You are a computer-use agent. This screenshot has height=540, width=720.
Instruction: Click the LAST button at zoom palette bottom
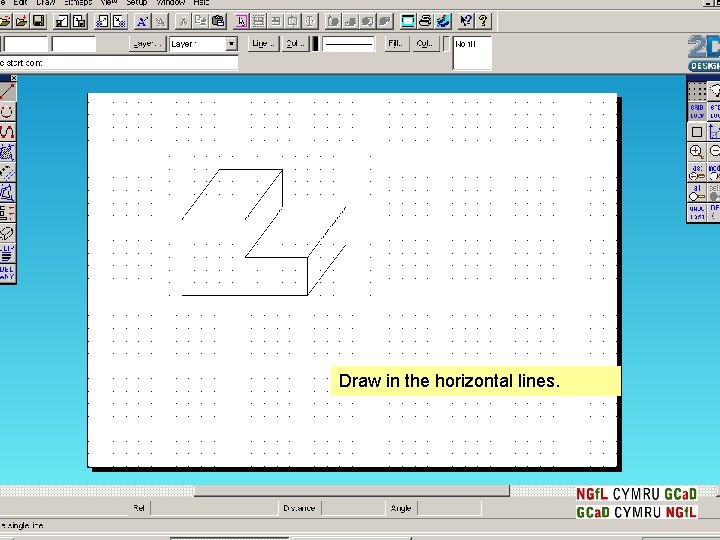pyautogui.click(x=697, y=213)
